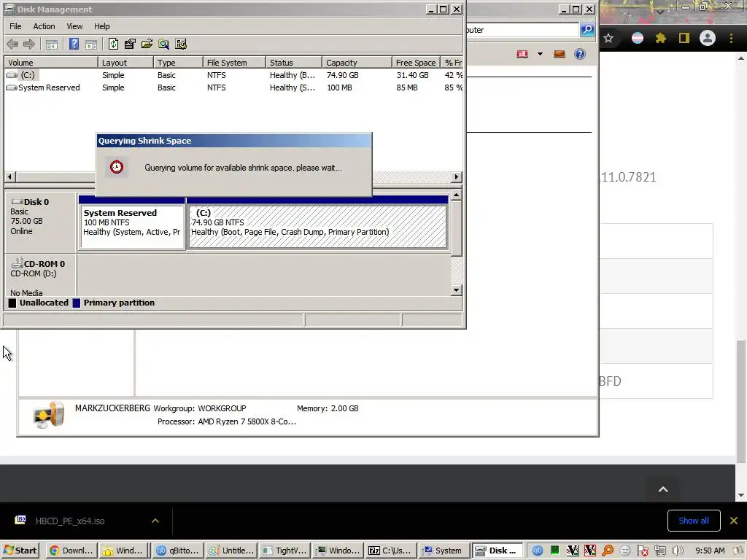Click the orange magnifier tray icon

click(608, 551)
